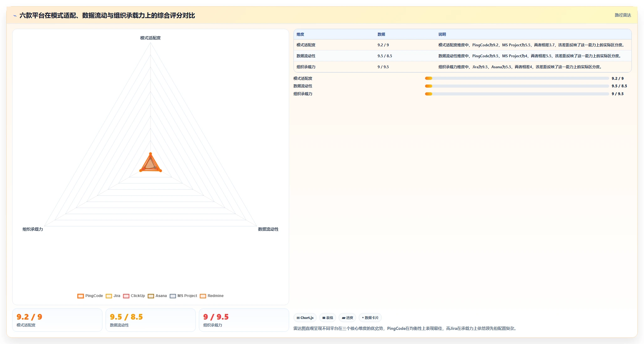Click the small icon before the chart title

click(x=15, y=16)
